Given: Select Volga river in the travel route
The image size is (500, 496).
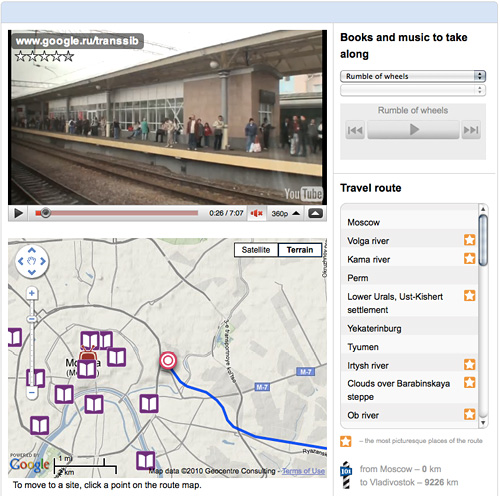Looking at the screenshot, I should click(x=409, y=241).
